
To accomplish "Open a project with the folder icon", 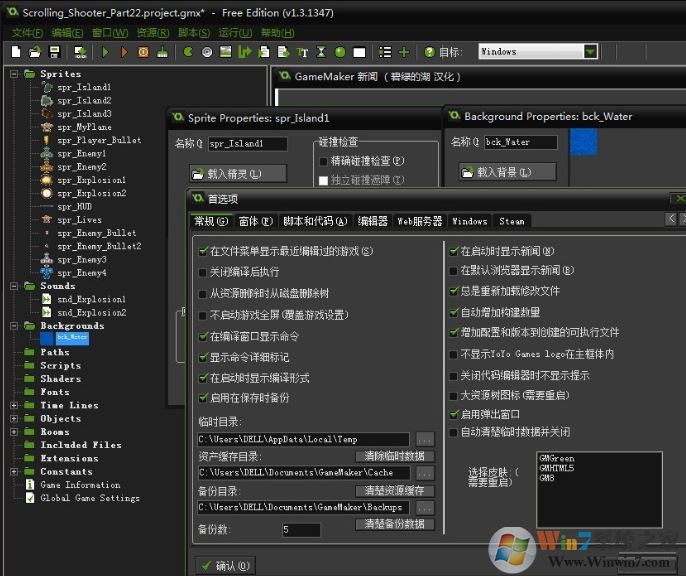I will tap(35, 52).
